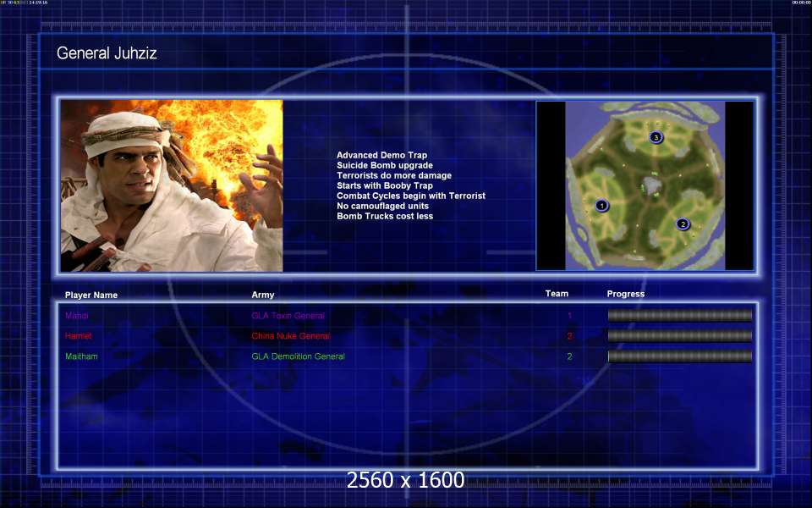Select the red player name in the China row

(78, 336)
